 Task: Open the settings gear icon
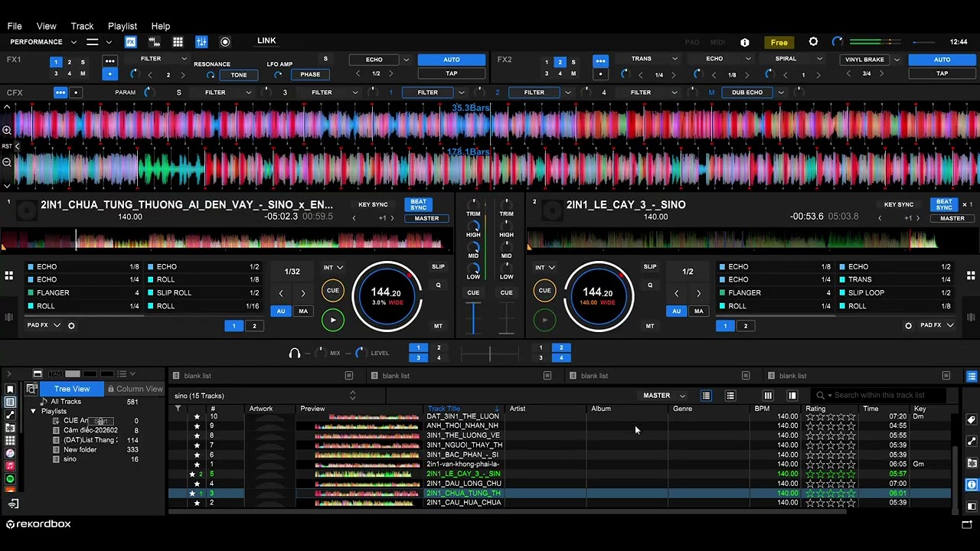coord(813,42)
